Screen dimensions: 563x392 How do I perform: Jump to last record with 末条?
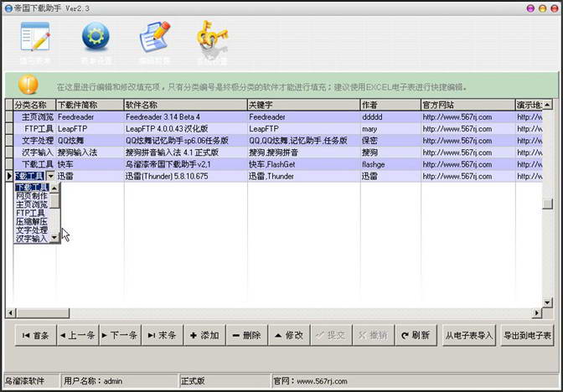163,335
